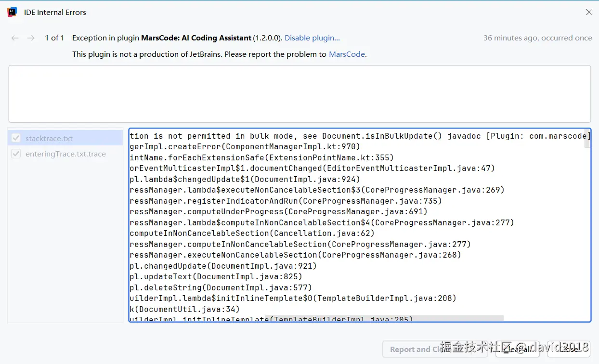Select enteringTrace.txt.trace in attachments list
This screenshot has width=599, height=364.
(65, 154)
